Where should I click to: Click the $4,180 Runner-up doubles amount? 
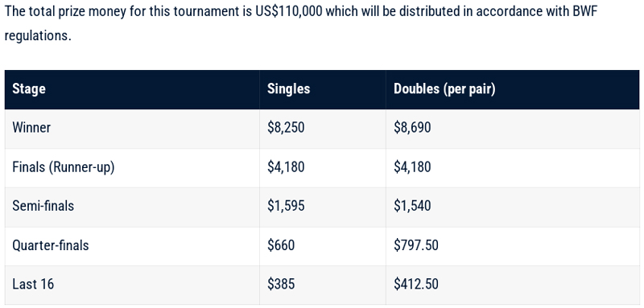[x=412, y=167]
